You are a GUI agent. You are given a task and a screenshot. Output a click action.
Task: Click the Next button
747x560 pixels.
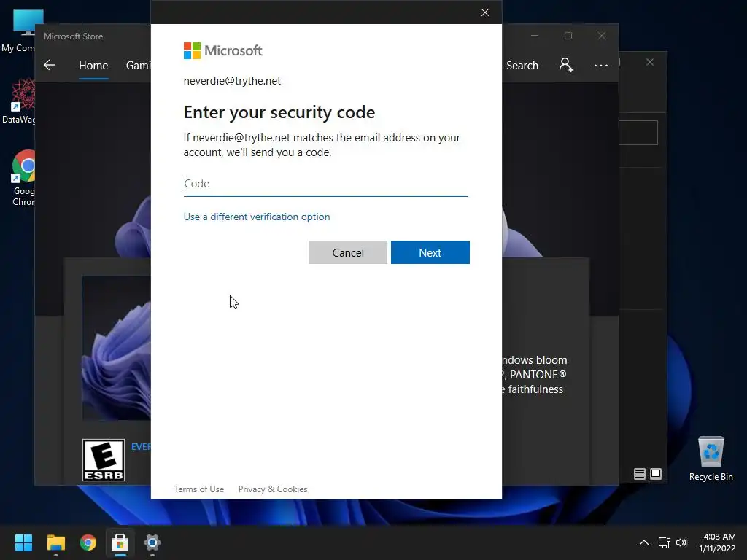[x=430, y=252]
